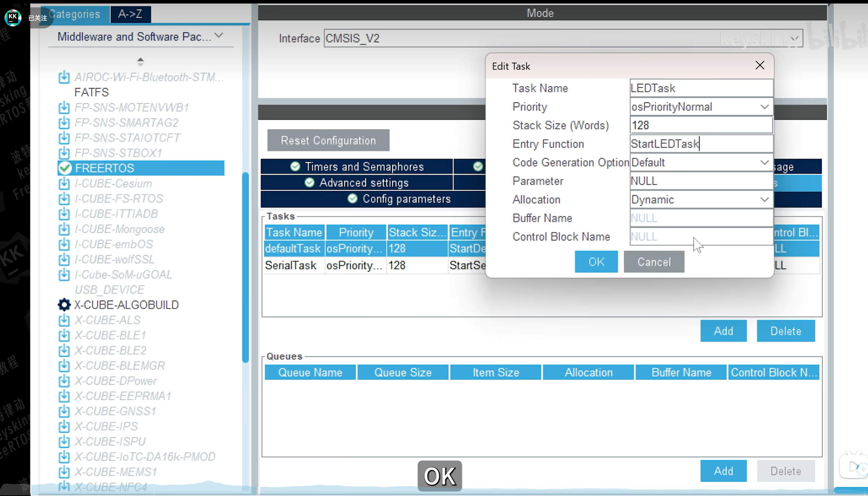Click download icon beside X-CUBE-BLE1
The width and height of the screenshot is (868, 496).
click(x=64, y=335)
